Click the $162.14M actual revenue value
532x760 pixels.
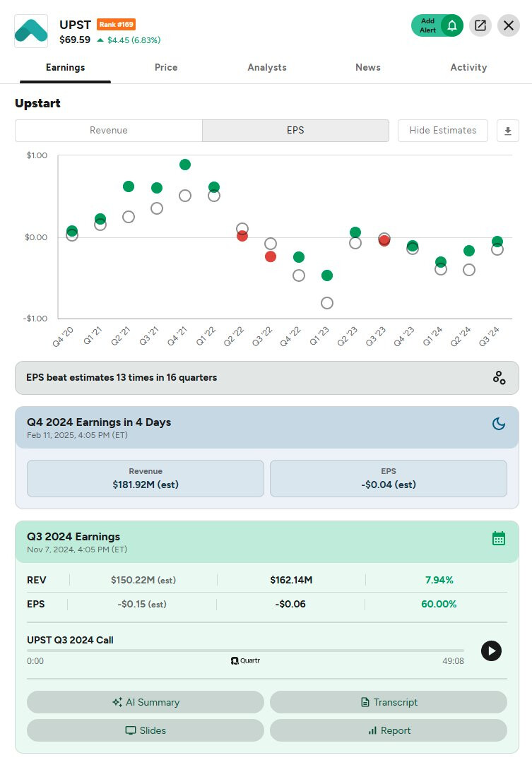point(291,580)
